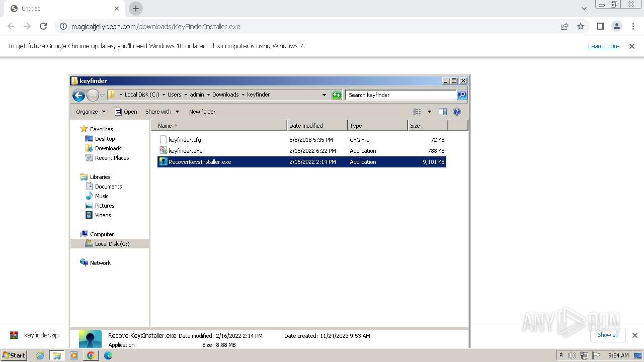
Task: Toggle the Chrome side panel icon
Action: click(600, 26)
